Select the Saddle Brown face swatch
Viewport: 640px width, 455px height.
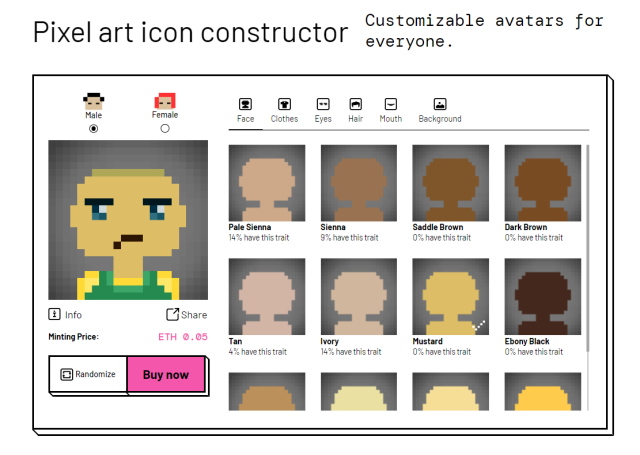[x=450, y=183]
